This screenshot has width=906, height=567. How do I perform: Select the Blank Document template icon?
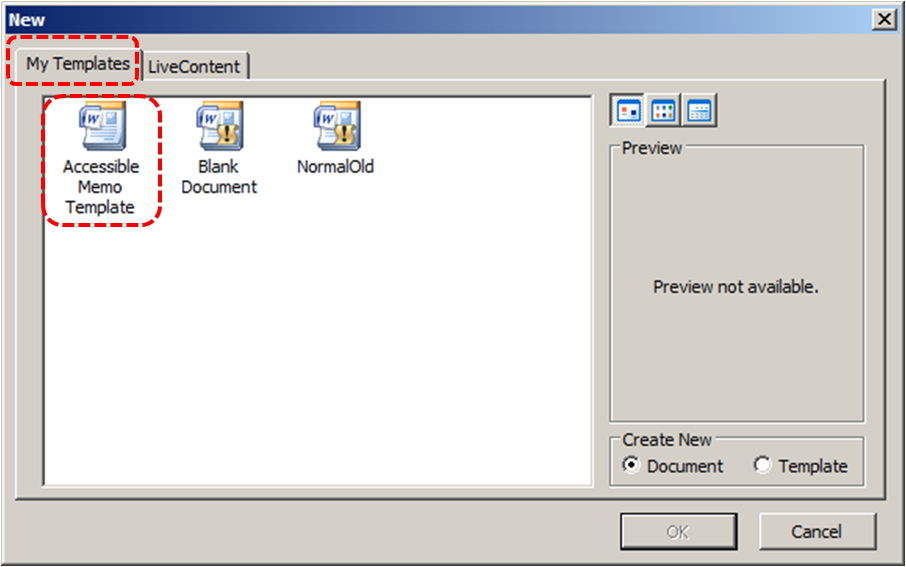pos(220,126)
